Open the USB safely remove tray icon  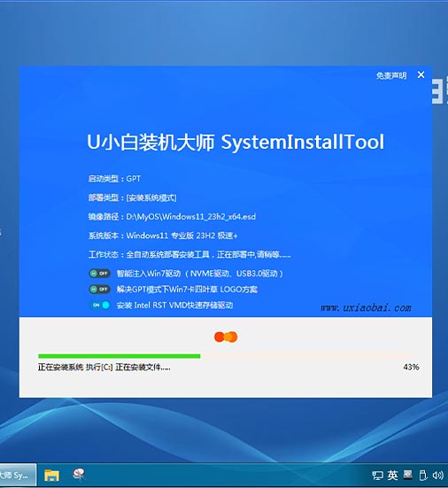423,476
